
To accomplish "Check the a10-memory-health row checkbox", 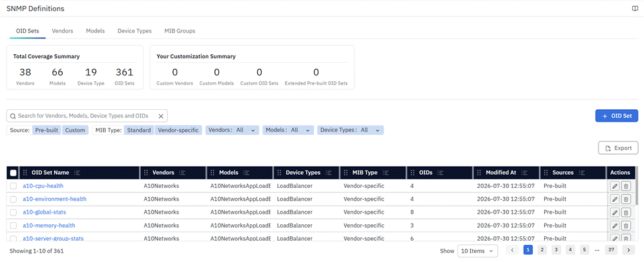I will [13, 226].
